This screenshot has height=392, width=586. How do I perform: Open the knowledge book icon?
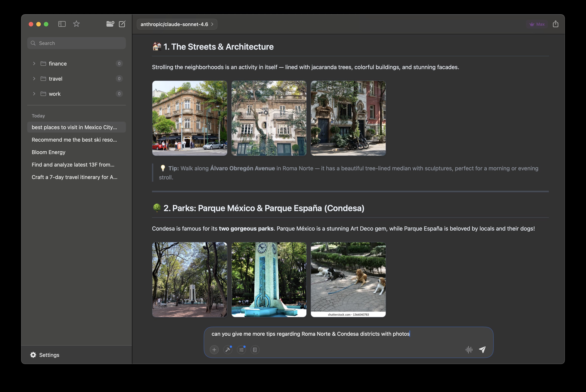(x=255, y=350)
